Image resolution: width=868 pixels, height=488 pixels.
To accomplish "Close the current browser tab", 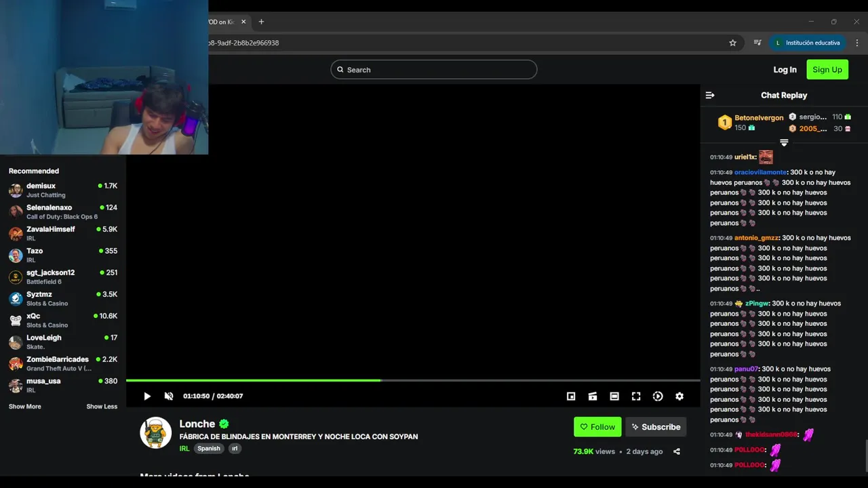I will pyautogui.click(x=243, y=22).
